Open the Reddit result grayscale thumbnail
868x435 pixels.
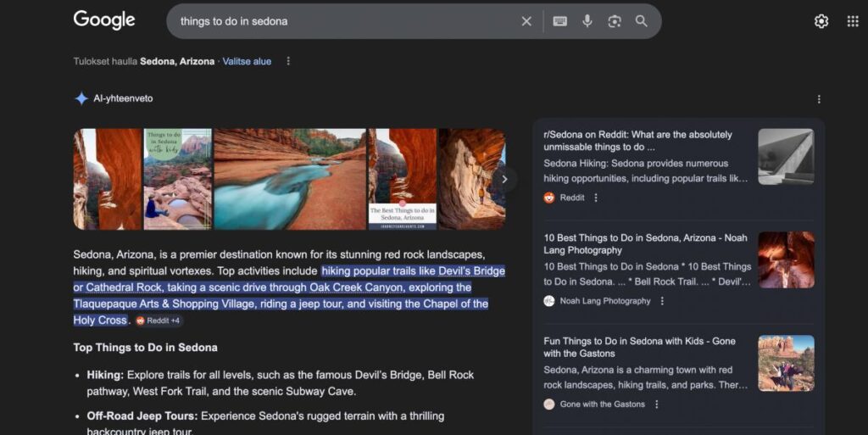pos(786,157)
